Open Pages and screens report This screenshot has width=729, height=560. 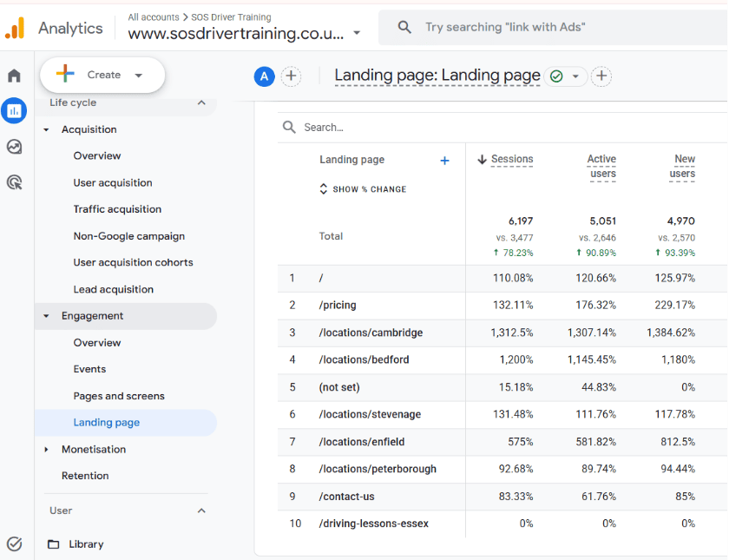point(119,396)
